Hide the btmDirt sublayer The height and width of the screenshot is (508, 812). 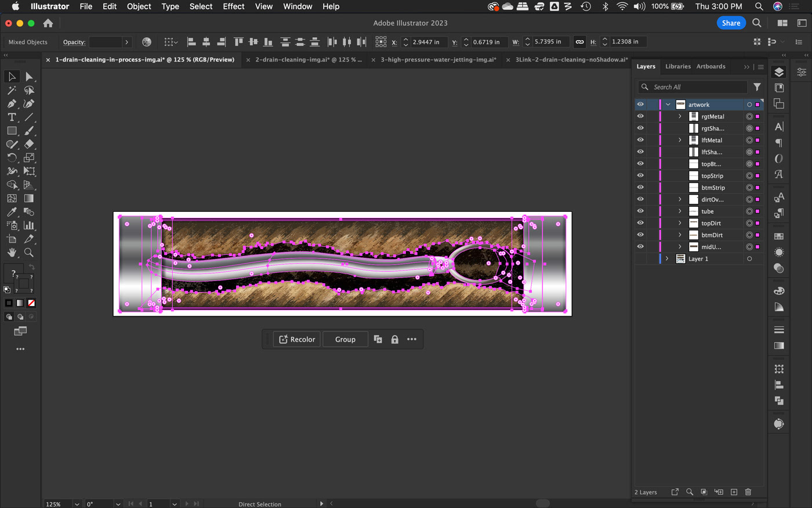[640, 235]
